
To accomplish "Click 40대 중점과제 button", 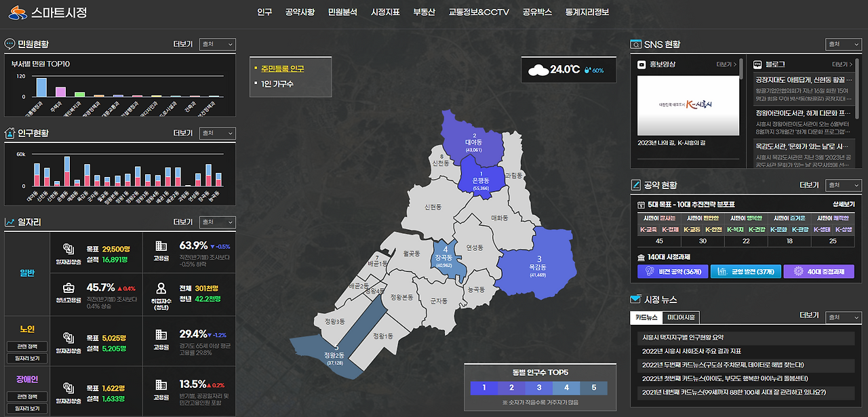I will (x=818, y=271).
